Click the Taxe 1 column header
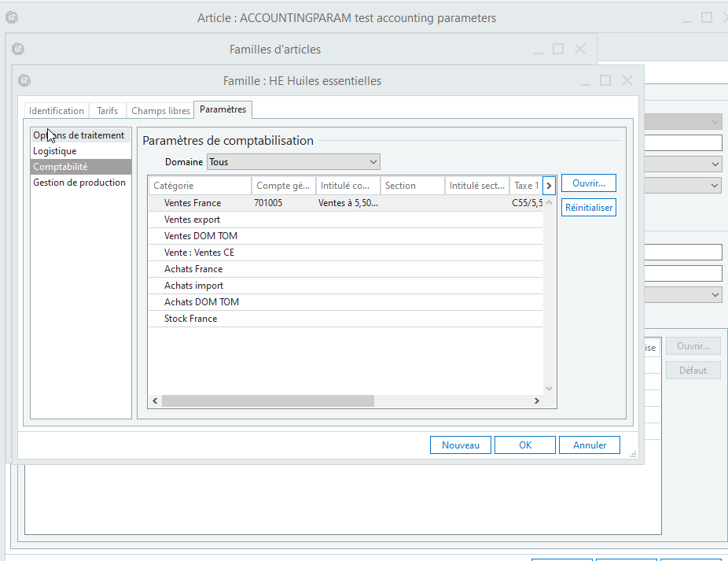Viewport: 728px width, 561px height. click(x=526, y=186)
